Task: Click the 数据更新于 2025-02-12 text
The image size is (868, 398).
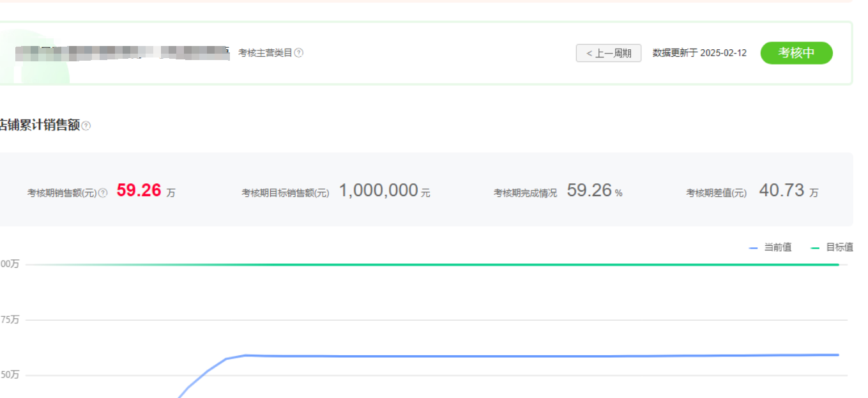Action: 699,53
